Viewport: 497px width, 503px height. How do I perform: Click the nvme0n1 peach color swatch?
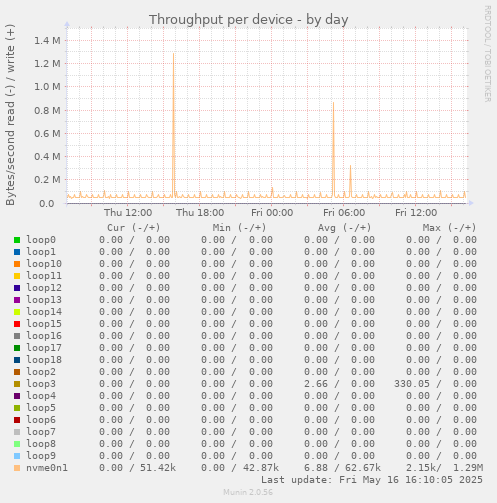pos(17,468)
